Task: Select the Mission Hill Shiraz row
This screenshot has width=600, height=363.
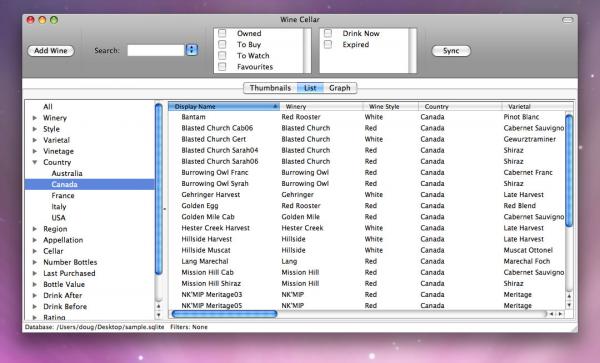Action: pos(367,283)
